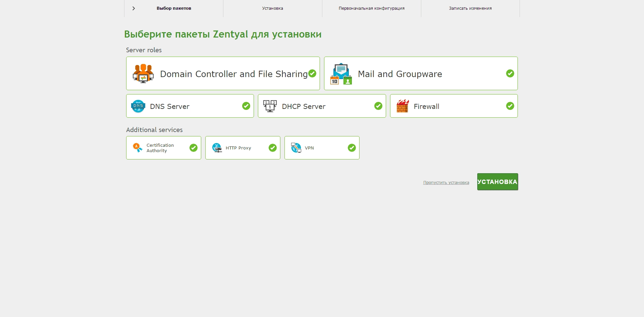
Task: Follow the Пропустить установка link
Action: pos(446,183)
